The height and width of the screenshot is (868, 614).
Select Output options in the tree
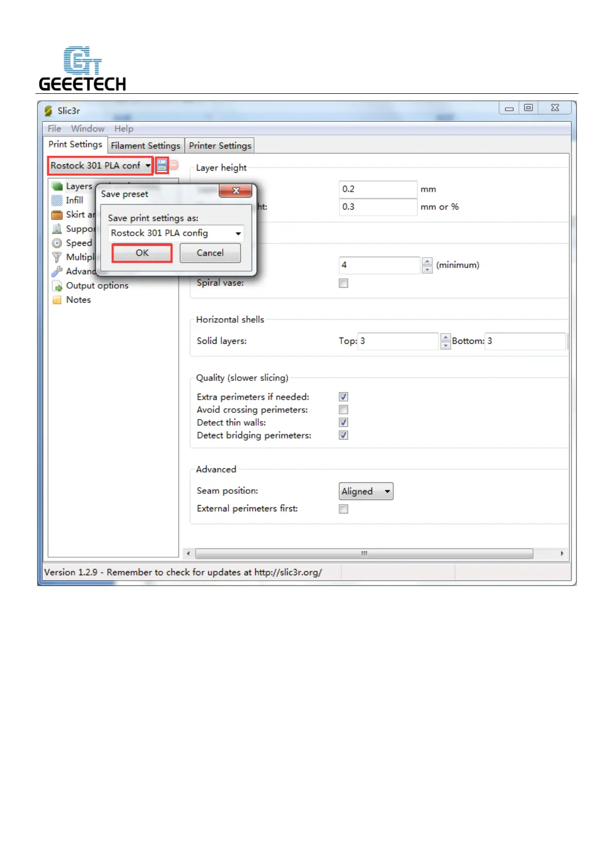click(x=90, y=286)
